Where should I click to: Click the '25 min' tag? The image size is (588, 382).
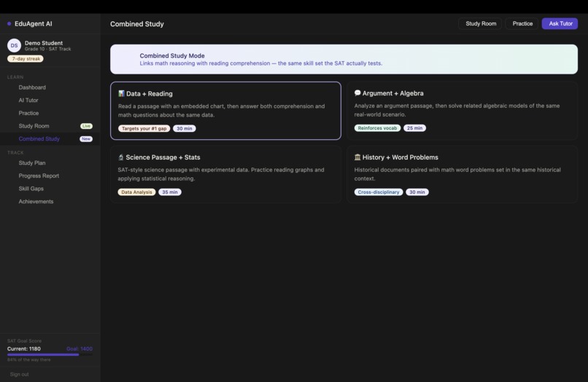tap(414, 128)
